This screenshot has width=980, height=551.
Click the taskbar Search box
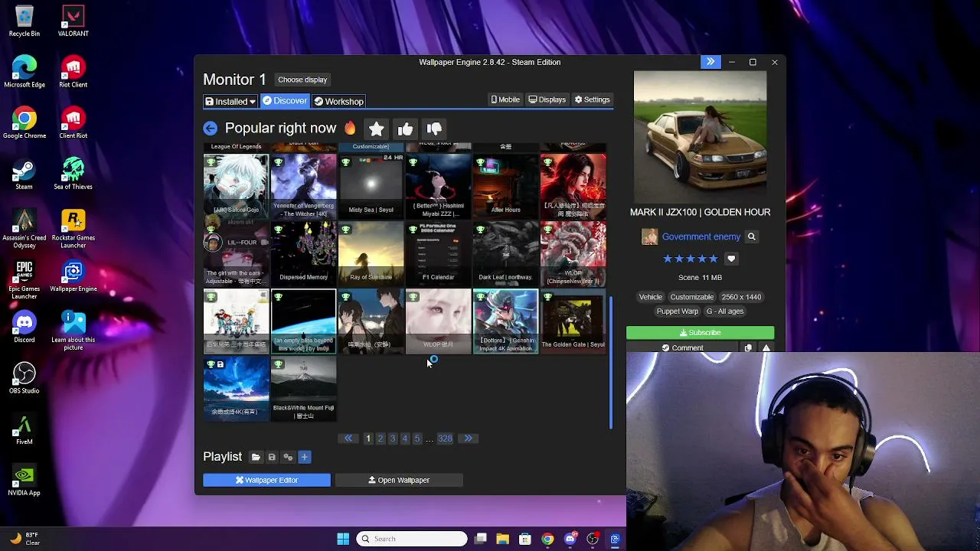point(412,539)
